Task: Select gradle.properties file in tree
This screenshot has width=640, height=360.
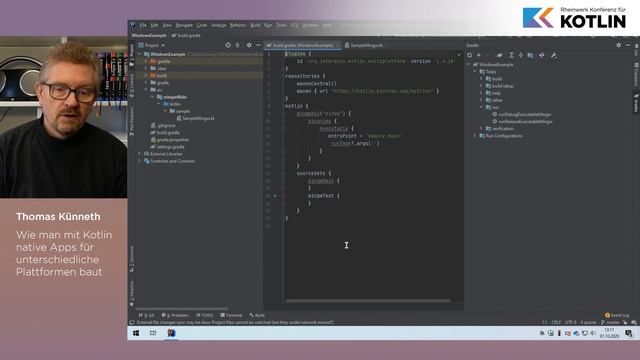Action: point(169,140)
